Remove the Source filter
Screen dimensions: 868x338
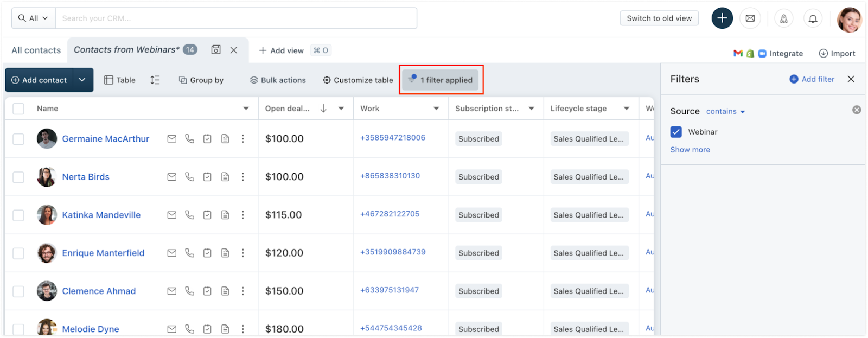pyautogui.click(x=857, y=110)
